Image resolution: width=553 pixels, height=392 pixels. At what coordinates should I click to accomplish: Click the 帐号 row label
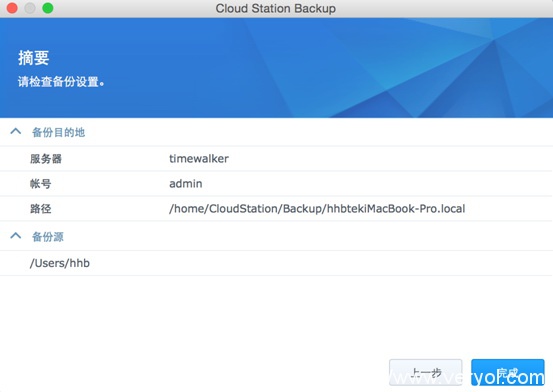coord(41,184)
